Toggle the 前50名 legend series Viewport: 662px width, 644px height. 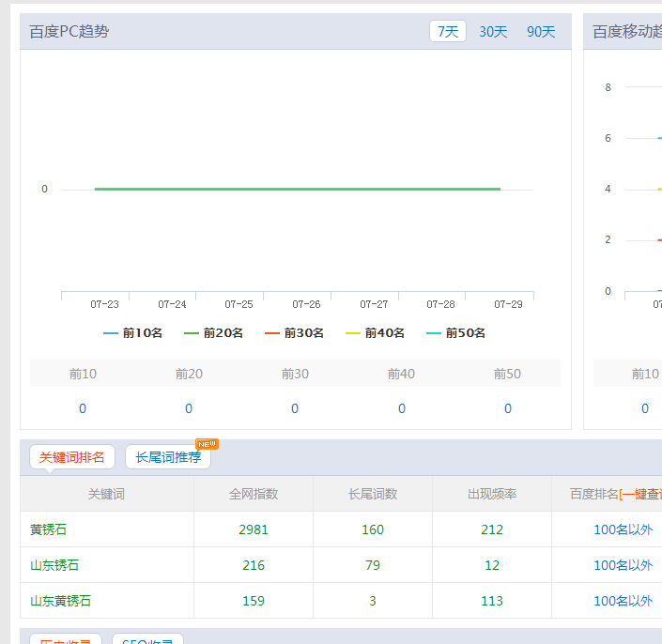click(x=455, y=333)
